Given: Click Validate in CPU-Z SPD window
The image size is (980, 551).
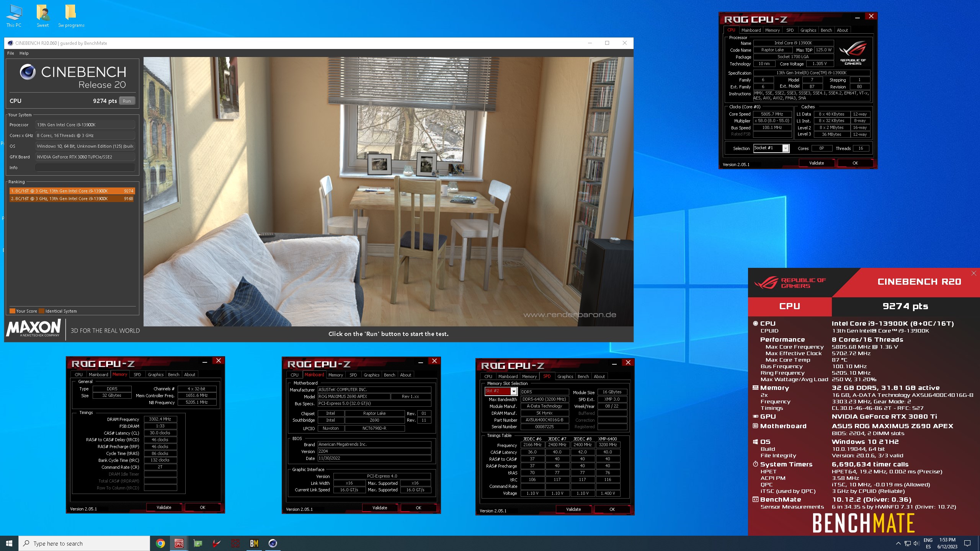Looking at the screenshot, I should coord(573,509).
